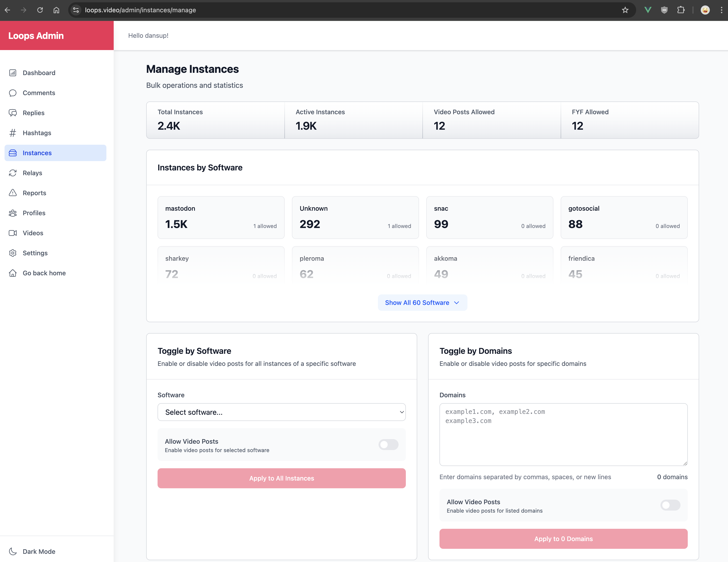
Task: Open the browser three-dot menu
Action: click(x=721, y=10)
